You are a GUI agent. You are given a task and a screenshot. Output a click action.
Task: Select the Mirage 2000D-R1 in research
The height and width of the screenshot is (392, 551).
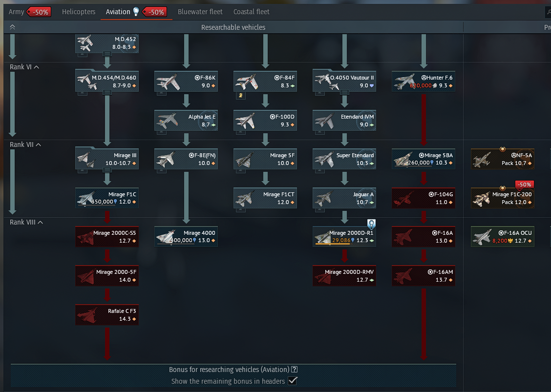click(x=344, y=236)
